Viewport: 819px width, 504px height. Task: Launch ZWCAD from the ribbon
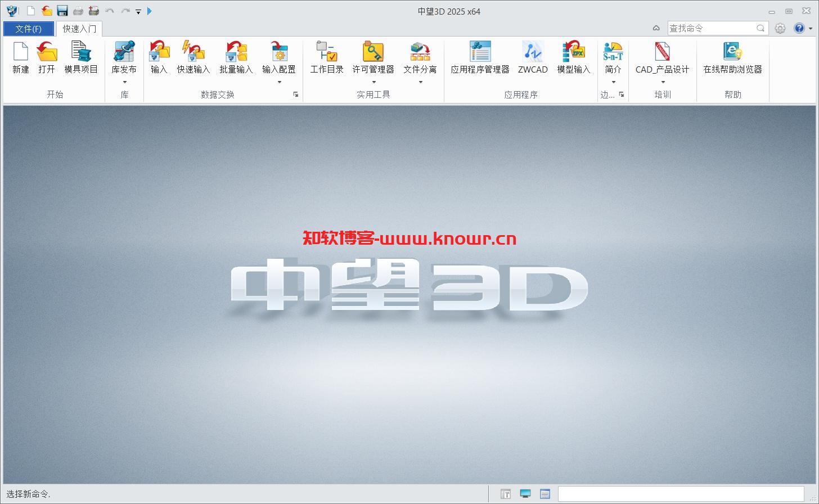coord(533,52)
